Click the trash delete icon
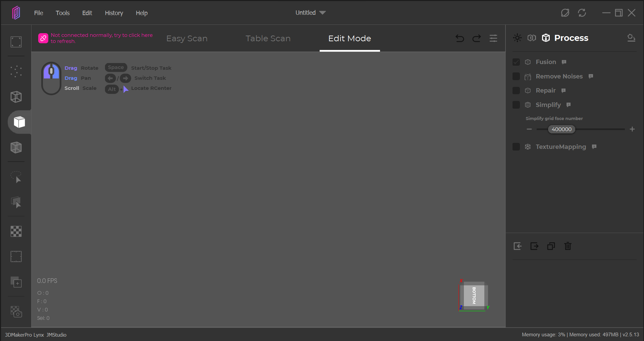644x341 pixels. coord(568,246)
